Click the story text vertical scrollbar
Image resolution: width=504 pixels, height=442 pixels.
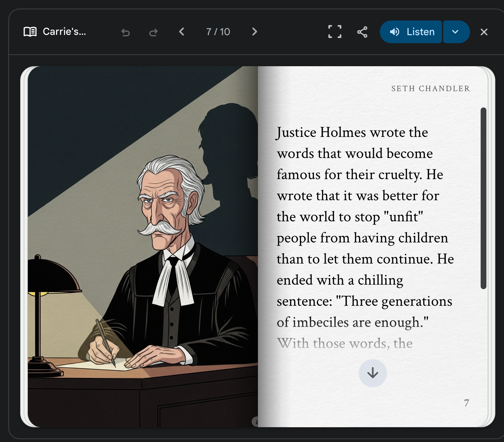pos(484,198)
